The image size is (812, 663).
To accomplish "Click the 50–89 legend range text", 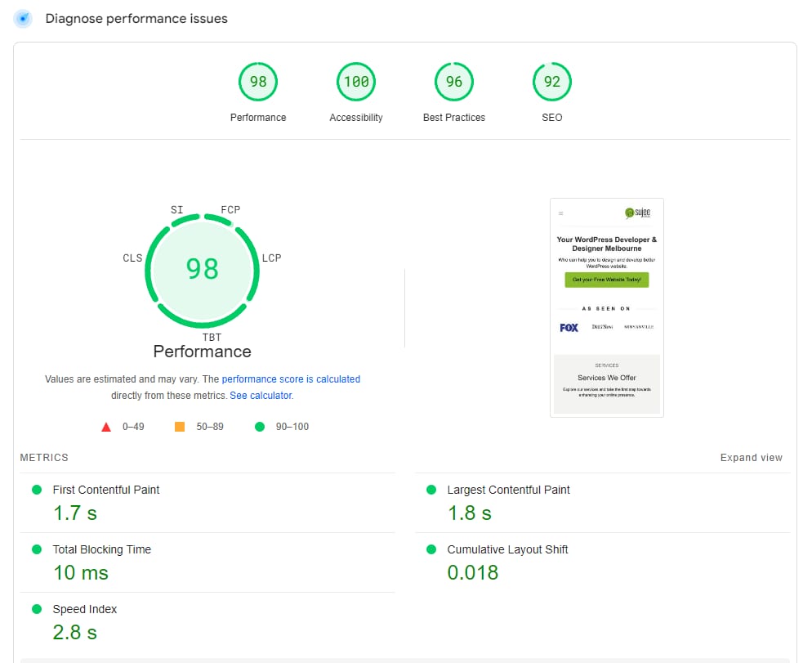I will click(210, 427).
